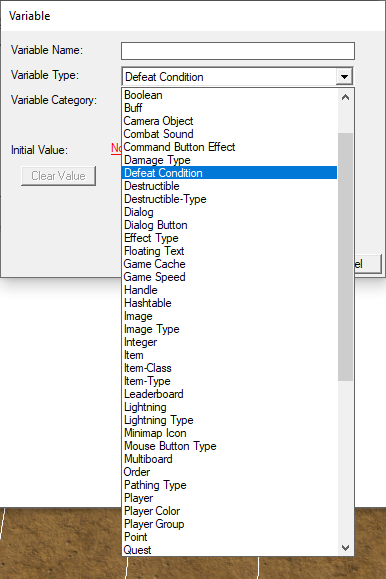This screenshot has width=386, height=579.
Task: Focus the Variable Name text field
Action: [238, 51]
